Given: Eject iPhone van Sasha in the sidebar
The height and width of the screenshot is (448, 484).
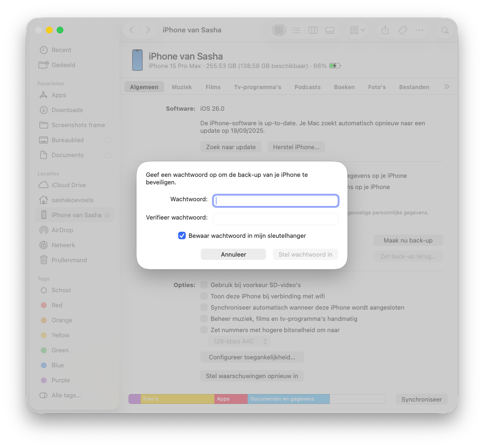Looking at the screenshot, I should [107, 215].
